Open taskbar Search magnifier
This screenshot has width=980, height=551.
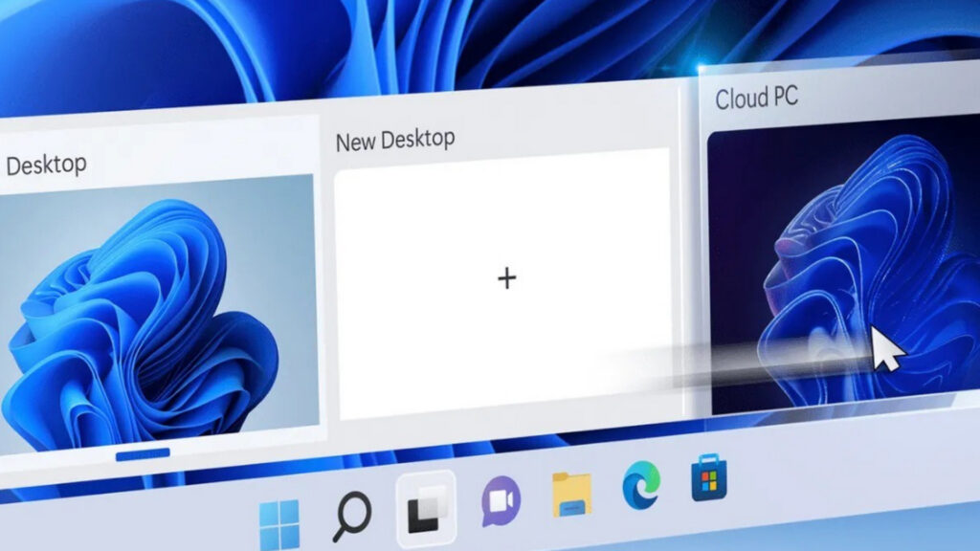352,516
